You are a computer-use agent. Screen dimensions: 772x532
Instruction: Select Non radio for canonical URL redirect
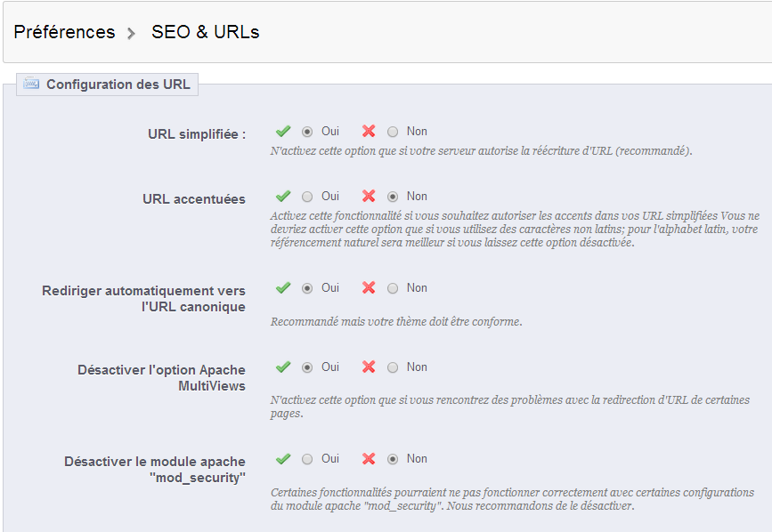click(x=393, y=288)
